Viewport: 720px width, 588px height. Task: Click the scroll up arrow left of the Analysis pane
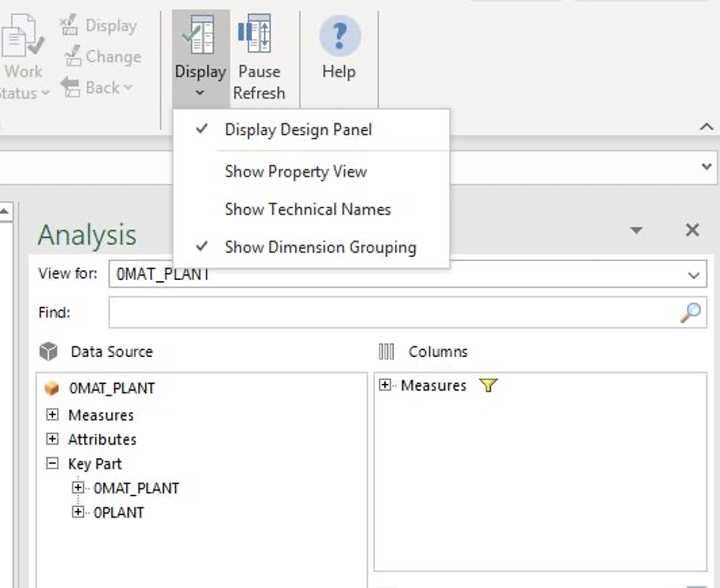click(x=5, y=211)
